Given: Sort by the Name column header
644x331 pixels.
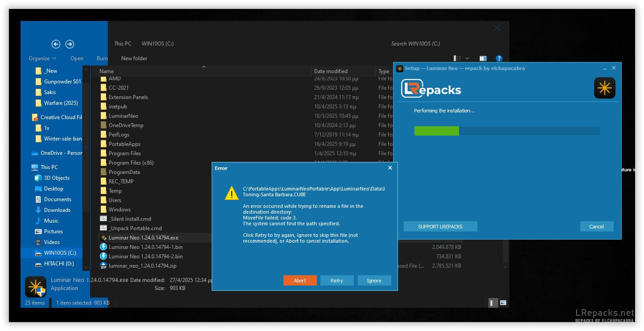Looking at the screenshot, I should [x=107, y=71].
